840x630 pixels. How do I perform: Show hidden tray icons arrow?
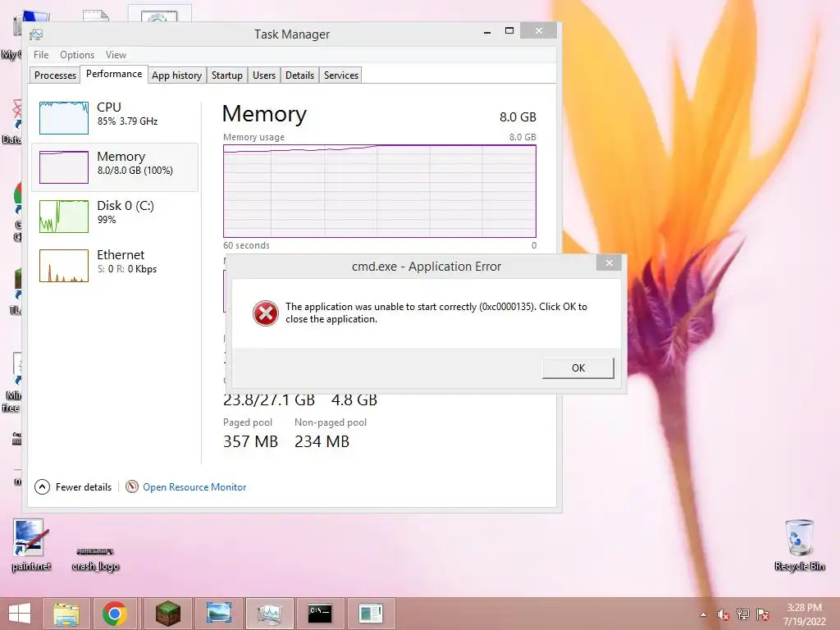[x=703, y=614]
